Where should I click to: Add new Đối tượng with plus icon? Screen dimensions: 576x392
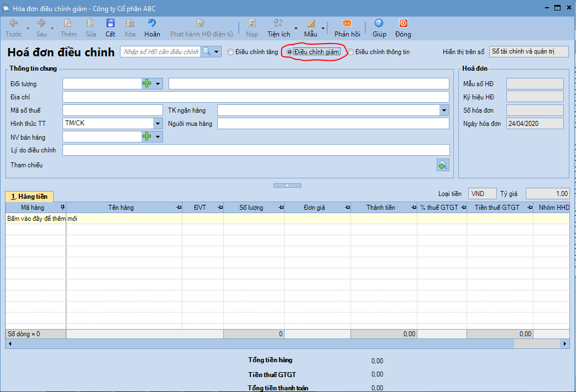(x=147, y=84)
